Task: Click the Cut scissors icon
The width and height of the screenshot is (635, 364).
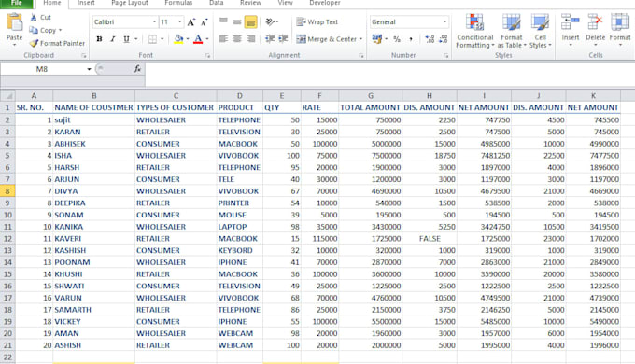Action: pos(34,17)
